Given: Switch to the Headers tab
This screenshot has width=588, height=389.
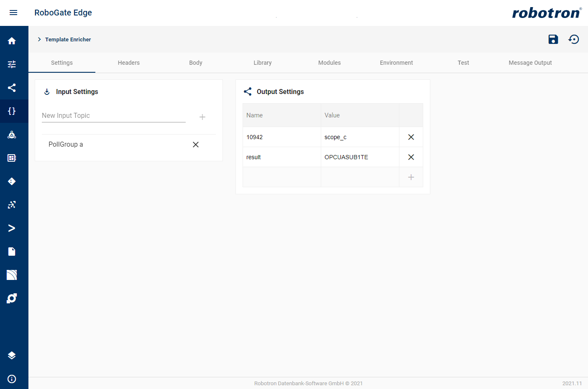Looking at the screenshot, I should coord(129,63).
